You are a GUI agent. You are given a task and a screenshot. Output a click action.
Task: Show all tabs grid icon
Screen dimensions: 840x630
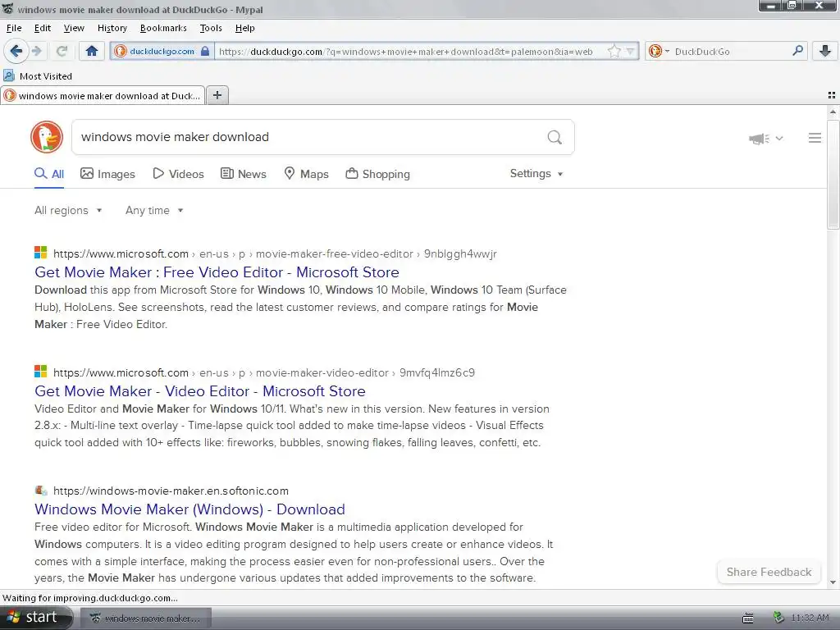coord(832,95)
